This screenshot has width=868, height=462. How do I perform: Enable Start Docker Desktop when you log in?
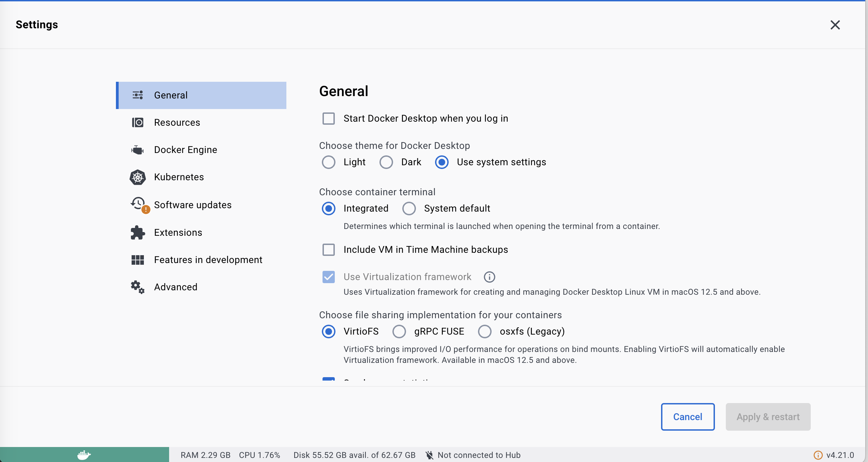(x=328, y=119)
